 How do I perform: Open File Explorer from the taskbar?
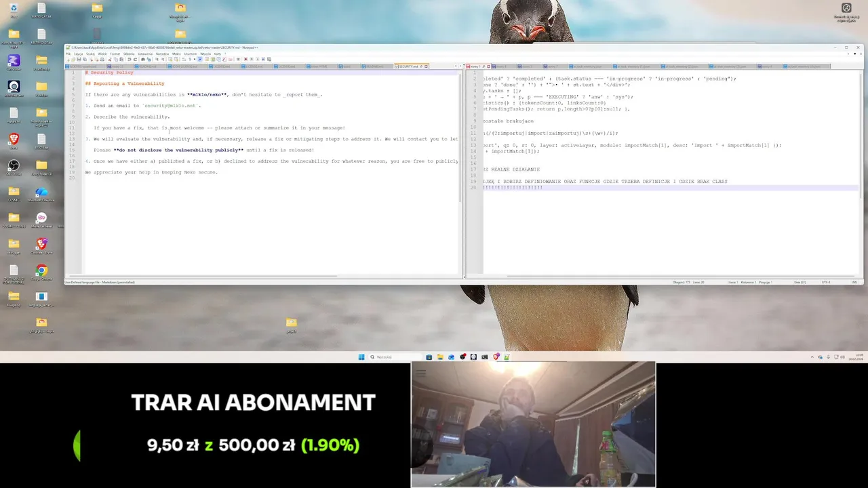pos(440,357)
